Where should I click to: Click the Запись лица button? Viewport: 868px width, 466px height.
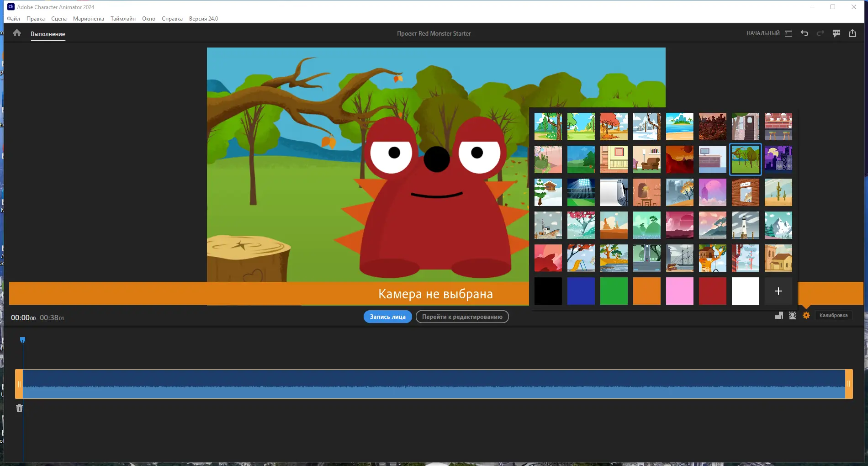tap(388, 317)
